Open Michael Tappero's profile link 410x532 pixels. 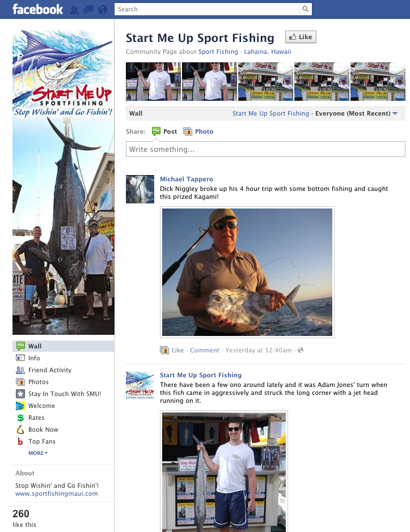[x=187, y=179]
